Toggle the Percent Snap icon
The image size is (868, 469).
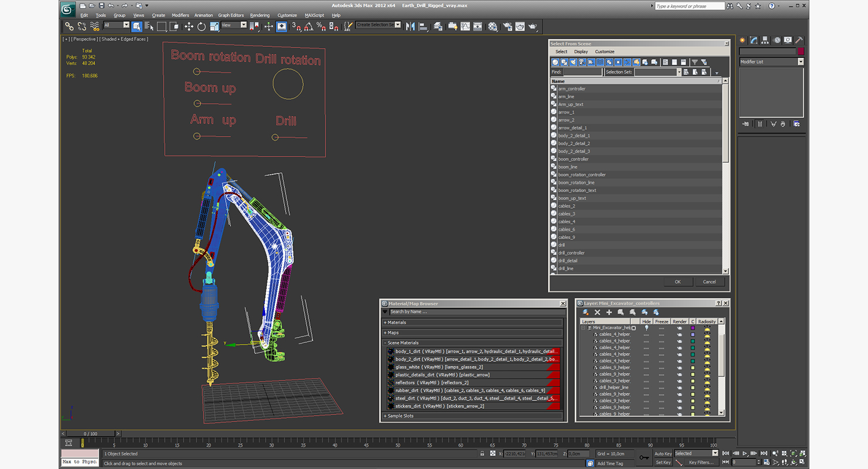[321, 26]
